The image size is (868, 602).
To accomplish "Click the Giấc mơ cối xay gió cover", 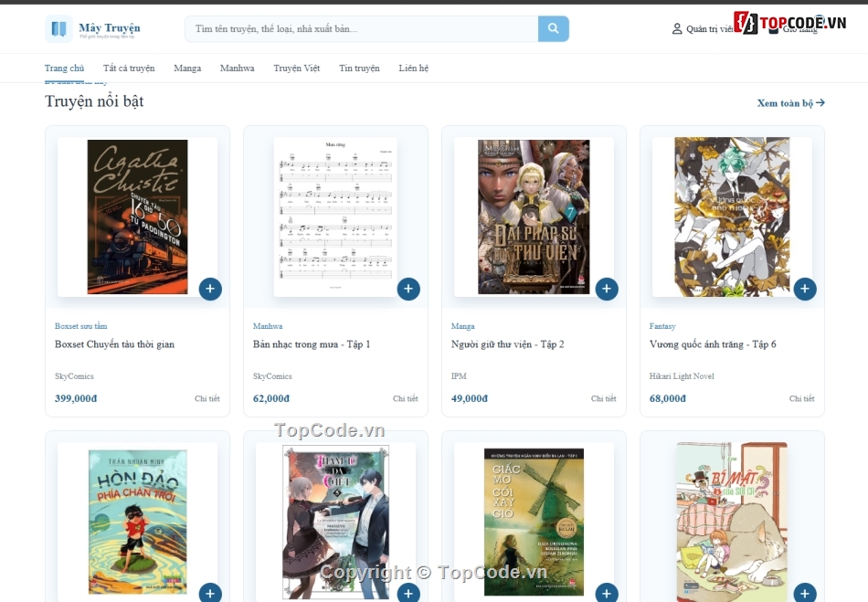I will pos(534,522).
